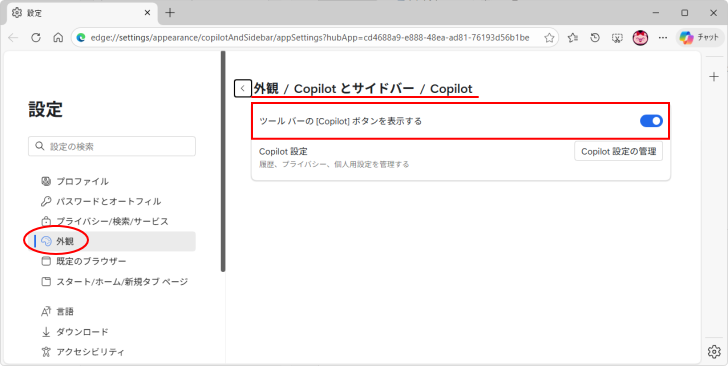Click the sidebar plus customize icon

[714, 77]
